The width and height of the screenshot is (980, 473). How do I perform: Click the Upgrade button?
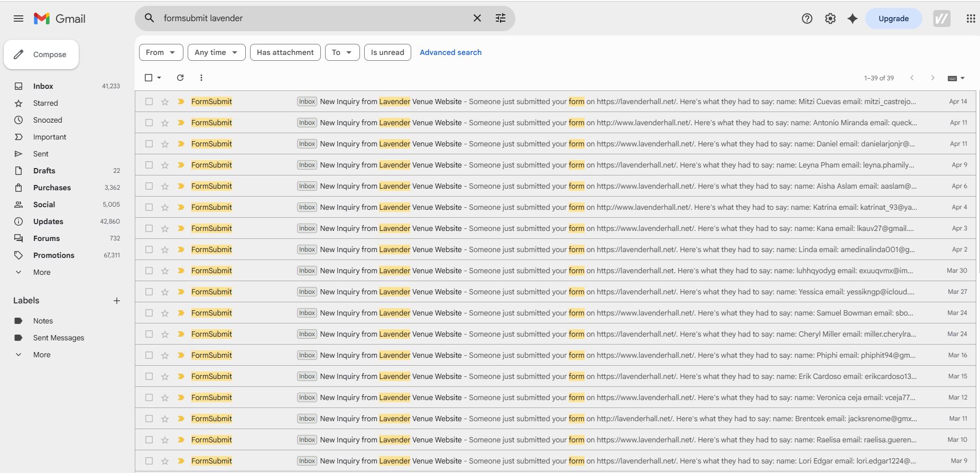coord(894,18)
